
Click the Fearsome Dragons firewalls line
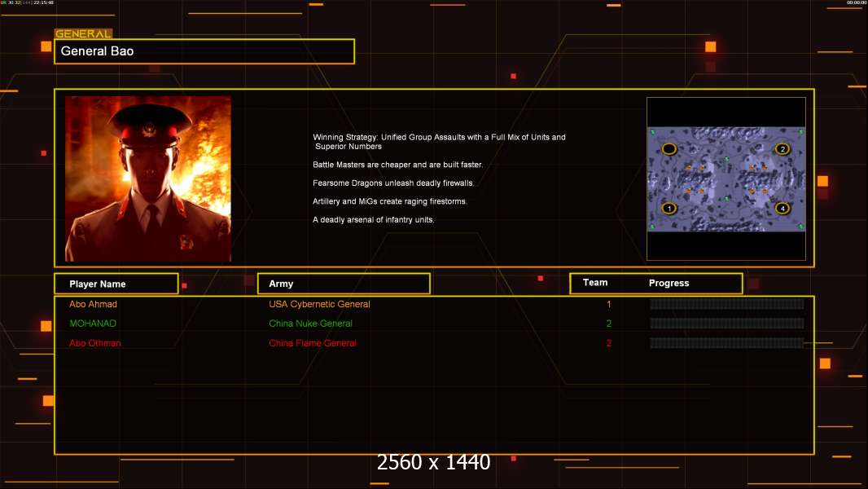tap(393, 183)
